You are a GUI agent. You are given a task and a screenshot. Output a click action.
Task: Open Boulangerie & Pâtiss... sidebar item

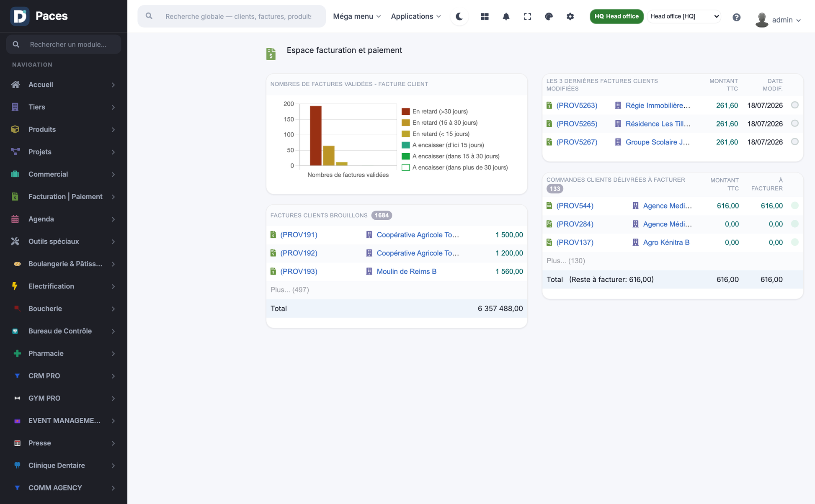click(64, 264)
